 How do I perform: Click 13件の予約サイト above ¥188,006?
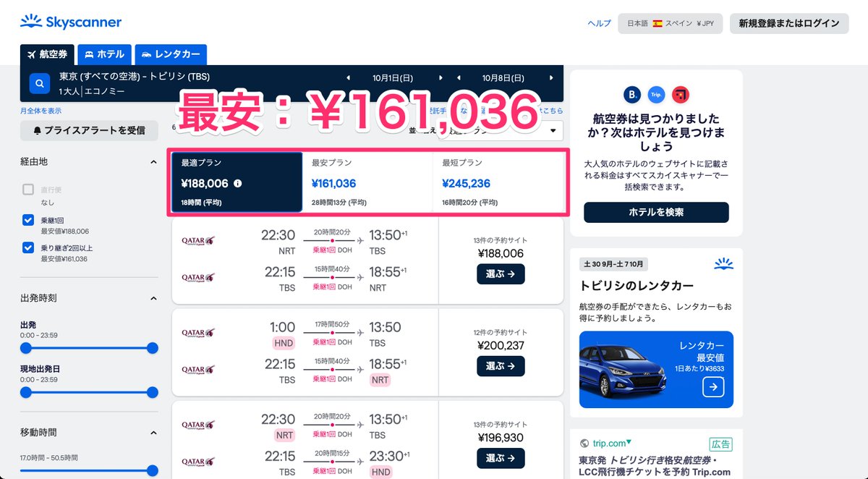click(501, 240)
